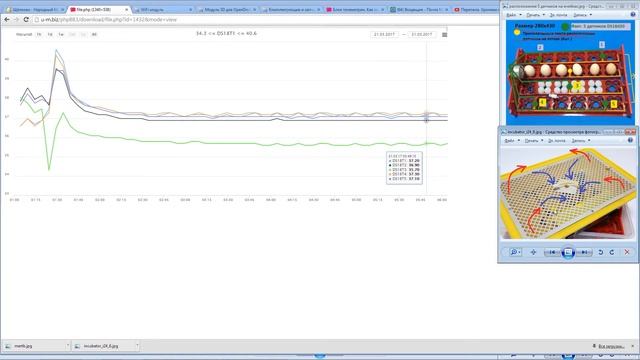Start slideshow in incubator photo viewer

[568, 252]
